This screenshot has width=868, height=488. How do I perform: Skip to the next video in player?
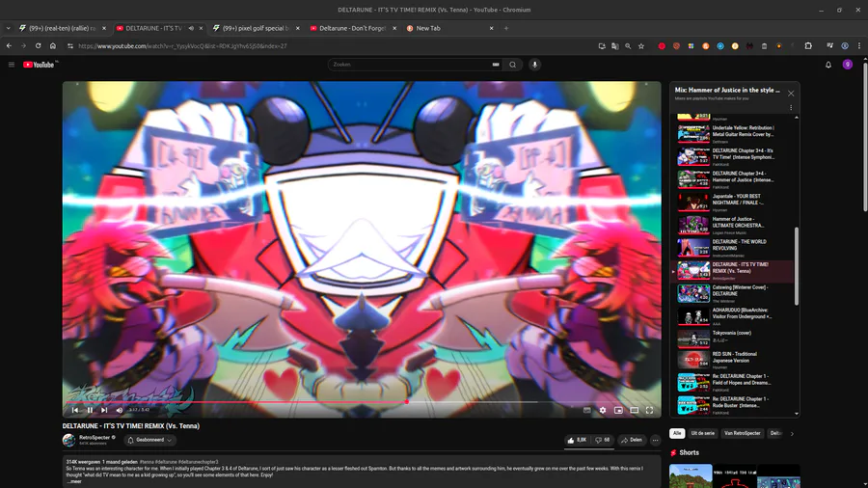[104, 410]
